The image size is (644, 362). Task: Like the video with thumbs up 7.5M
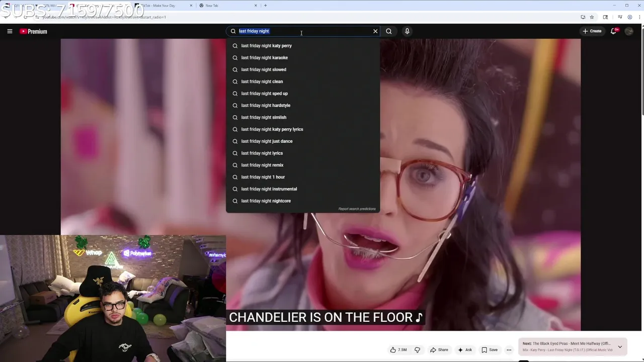pyautogui.click(x=398, y=350)
